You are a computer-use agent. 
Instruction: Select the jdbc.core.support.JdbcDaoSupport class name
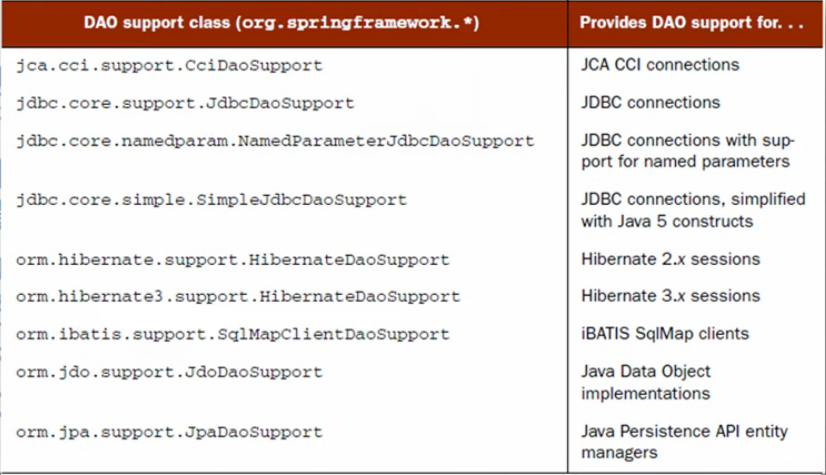(185, 102)
